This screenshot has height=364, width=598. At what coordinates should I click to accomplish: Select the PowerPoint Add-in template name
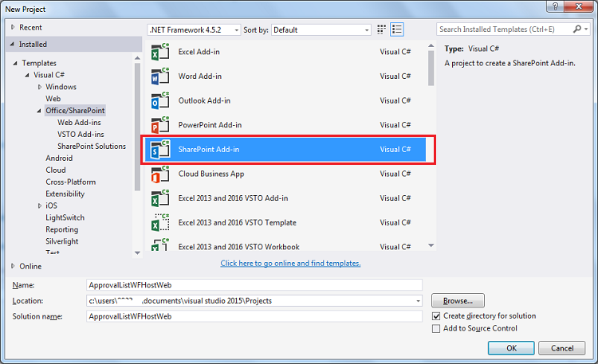(210, 124)
